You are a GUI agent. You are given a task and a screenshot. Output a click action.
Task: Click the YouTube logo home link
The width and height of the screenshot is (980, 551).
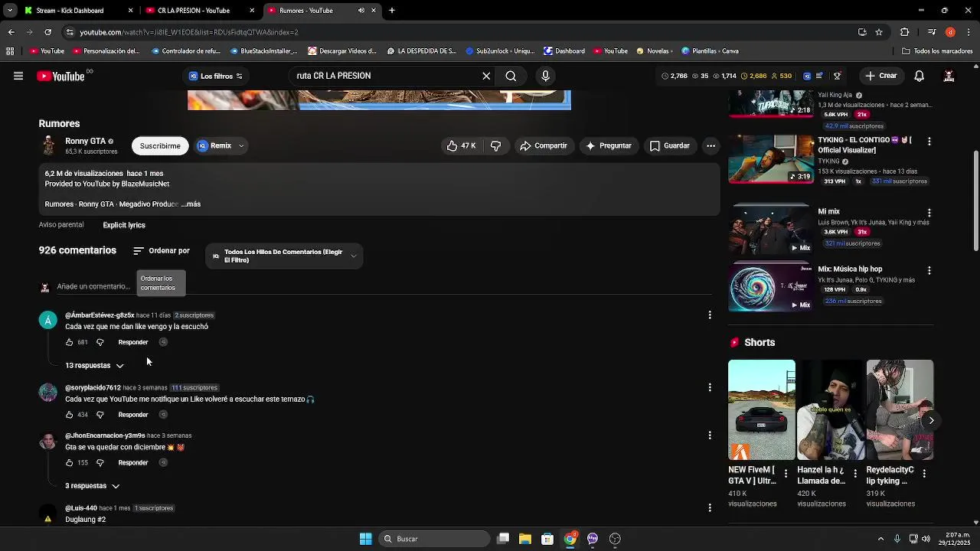pos(60,76)
